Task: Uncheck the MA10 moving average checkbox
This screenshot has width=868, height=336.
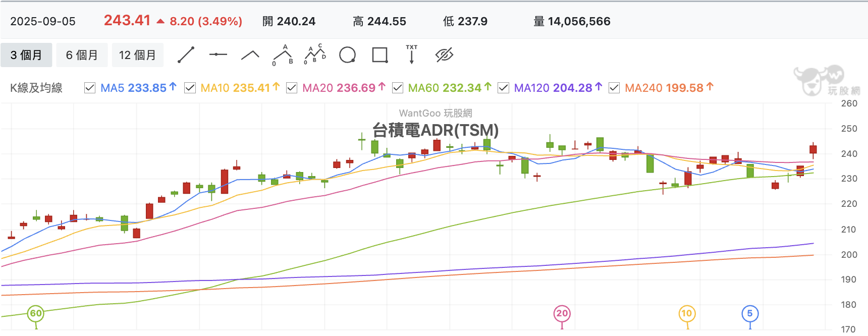Action: coord(190,88)
